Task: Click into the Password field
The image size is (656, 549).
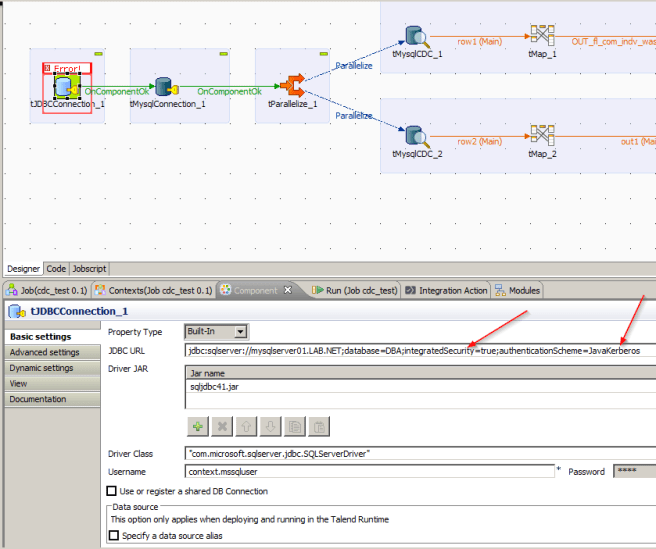Action: tap(635, 471)
